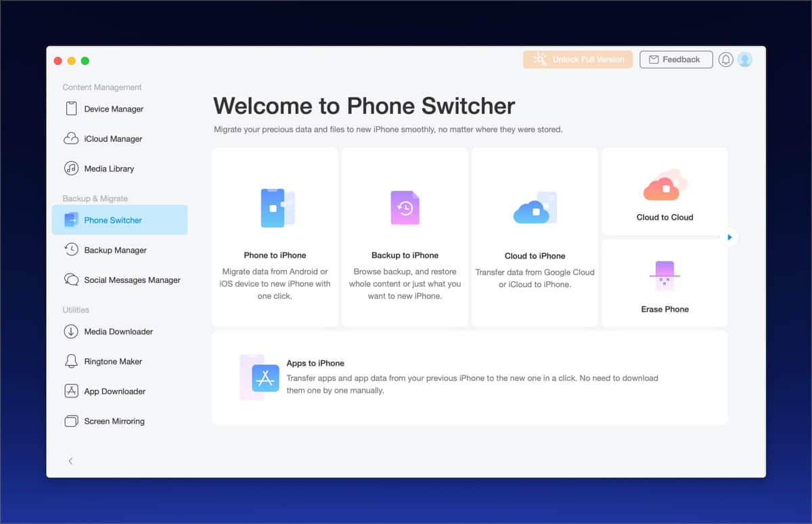Click the Erase Phone purple icon
812x524 pixels.
point(664,276)
